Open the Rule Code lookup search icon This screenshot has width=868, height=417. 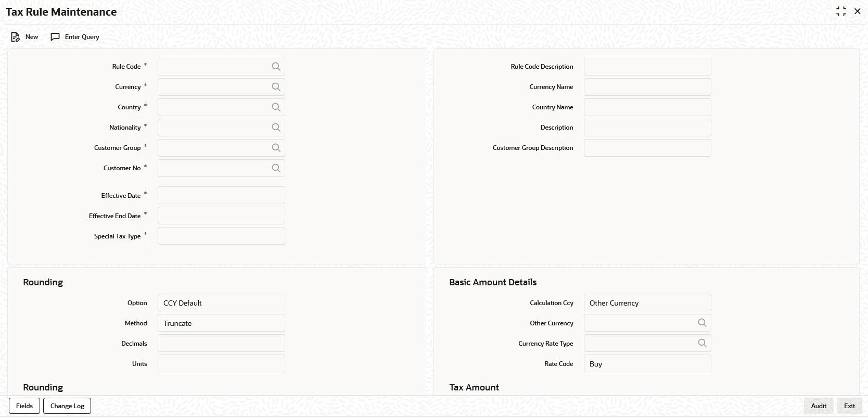pos(276,67)
